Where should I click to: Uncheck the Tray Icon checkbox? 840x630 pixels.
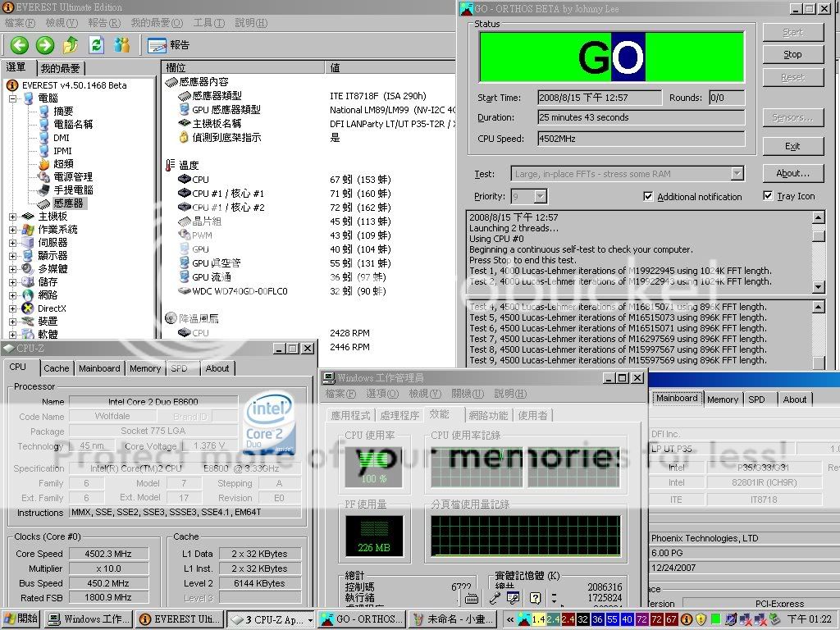768,196
